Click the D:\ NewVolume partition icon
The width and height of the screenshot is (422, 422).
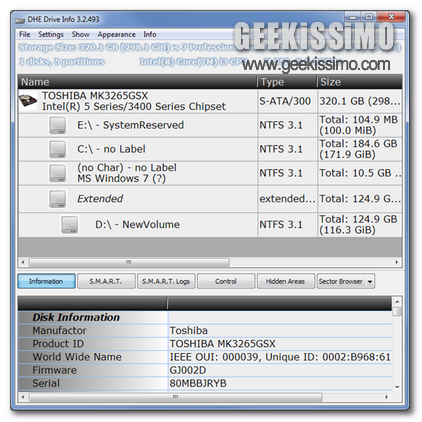(70, 224)
